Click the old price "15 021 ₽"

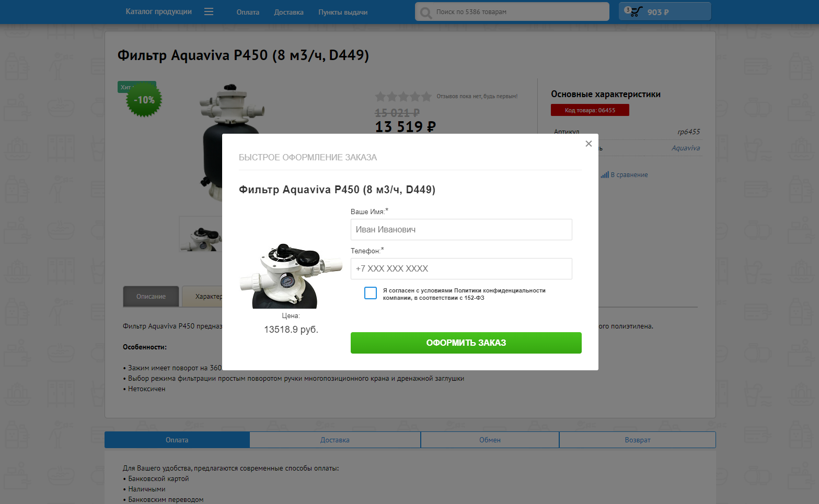pyautogui.click(x=397, y=113)
